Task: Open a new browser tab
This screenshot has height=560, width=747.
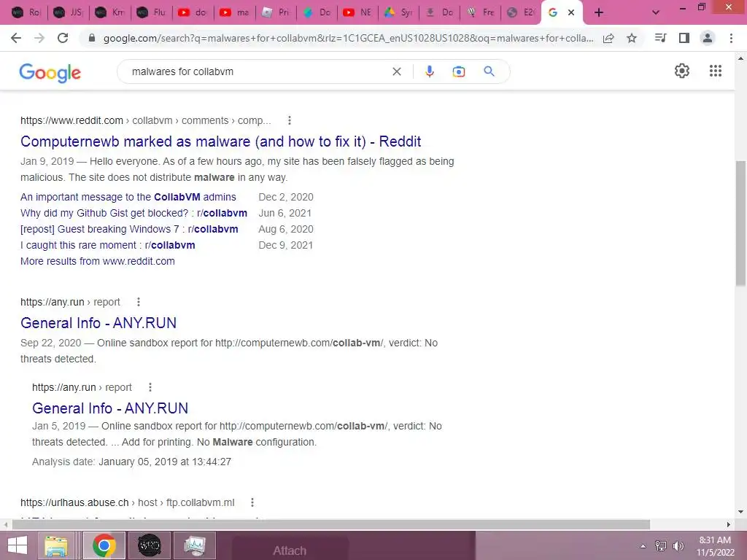Action: pyautogui.click(x=599, y=12)
